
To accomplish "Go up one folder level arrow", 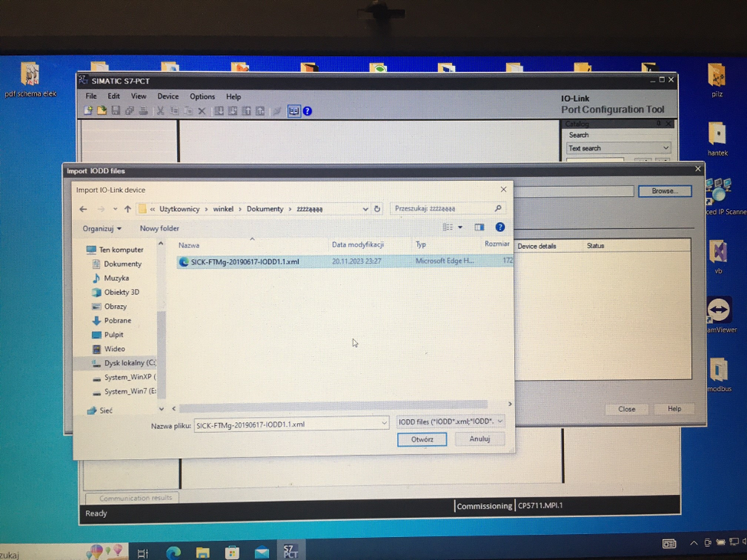I will point(127,209).
